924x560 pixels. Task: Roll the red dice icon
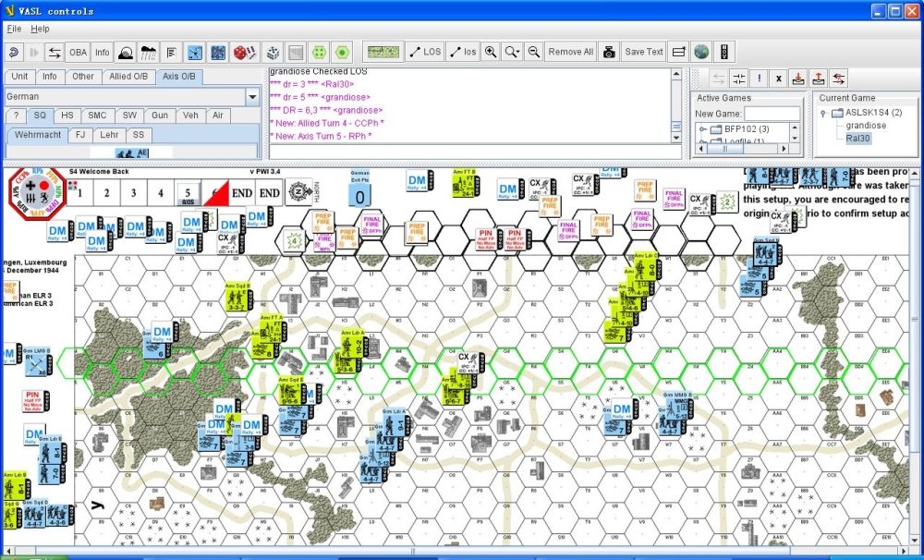click(245, 52)
